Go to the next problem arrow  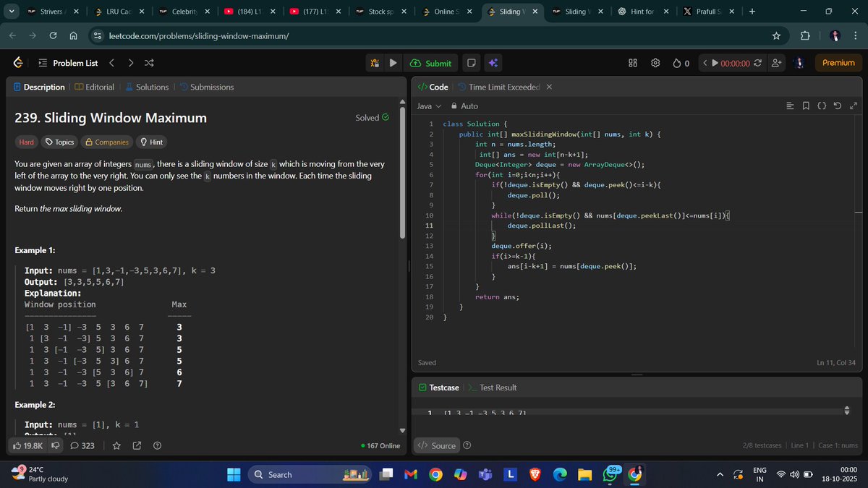coord(131,63)
